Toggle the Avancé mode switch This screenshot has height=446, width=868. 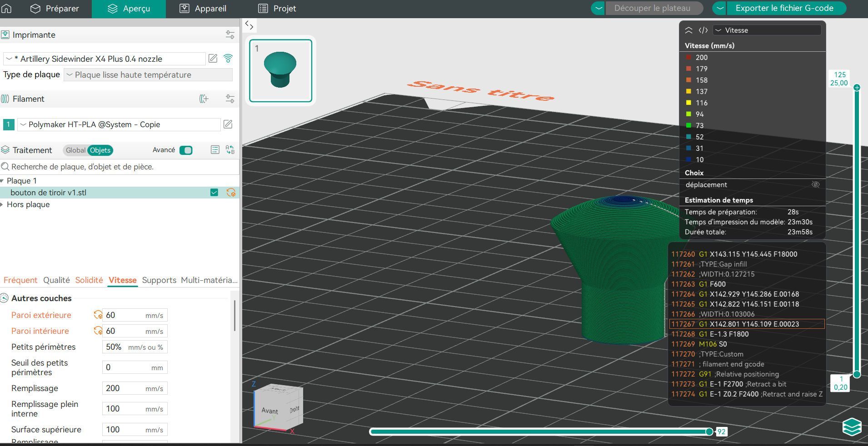click(186, 150)
